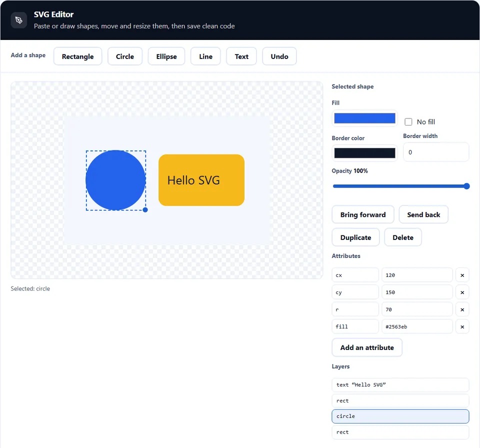Edit the cy attribute name field
The height and width of the screenshot is (448, 480).
[355, 292]
